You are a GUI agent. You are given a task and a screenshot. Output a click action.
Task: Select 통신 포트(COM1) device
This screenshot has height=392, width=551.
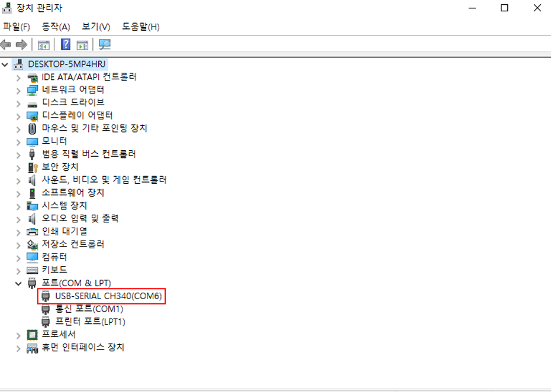pyautogui.click(x=89, y=309)
